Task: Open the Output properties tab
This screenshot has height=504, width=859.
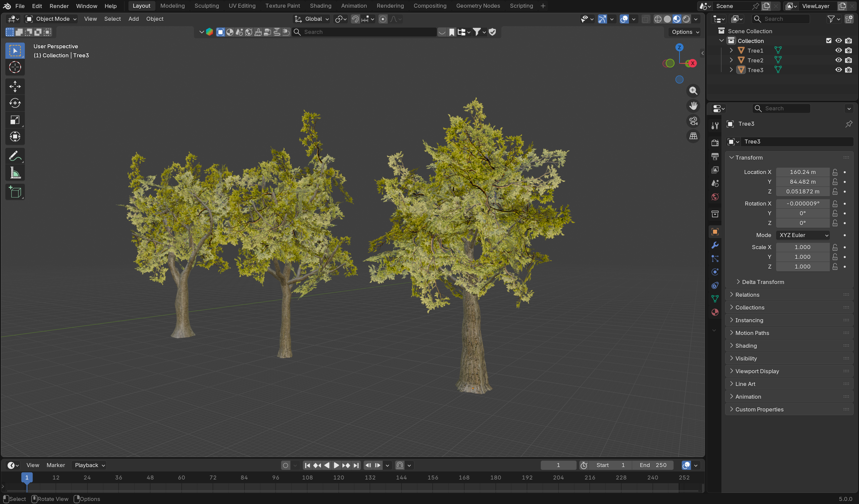Action: click(x=715, y=156)
